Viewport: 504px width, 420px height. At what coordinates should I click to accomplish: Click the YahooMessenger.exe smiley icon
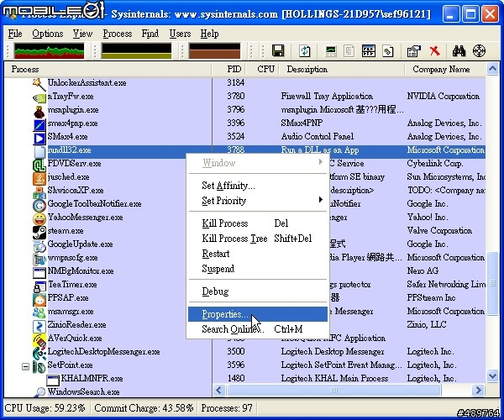click(39, 219)
